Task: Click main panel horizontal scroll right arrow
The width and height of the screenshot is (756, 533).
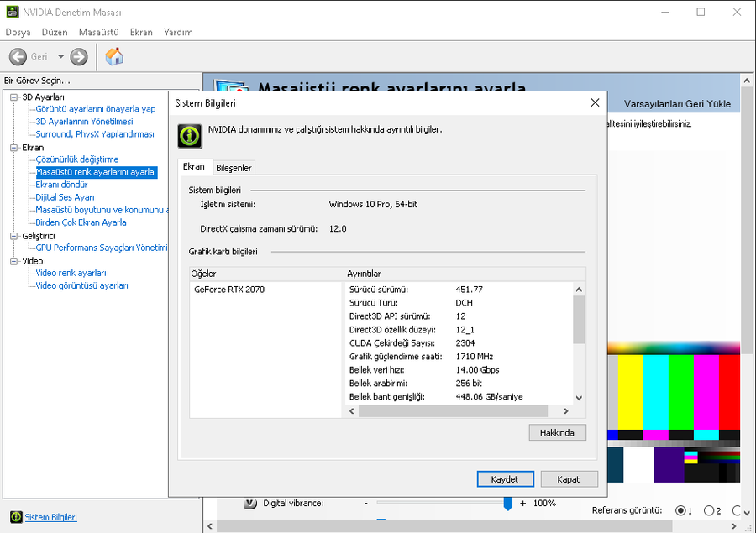Action: 734,526
